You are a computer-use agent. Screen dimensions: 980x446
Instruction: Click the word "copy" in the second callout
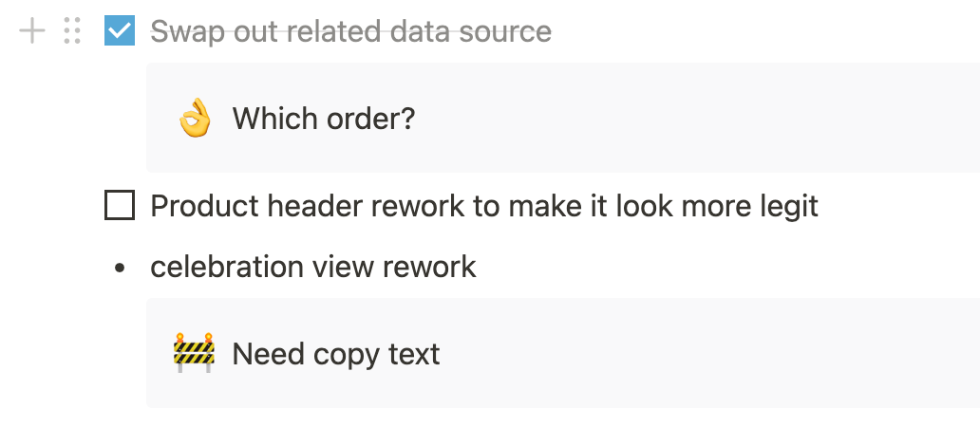coord(346,356)
